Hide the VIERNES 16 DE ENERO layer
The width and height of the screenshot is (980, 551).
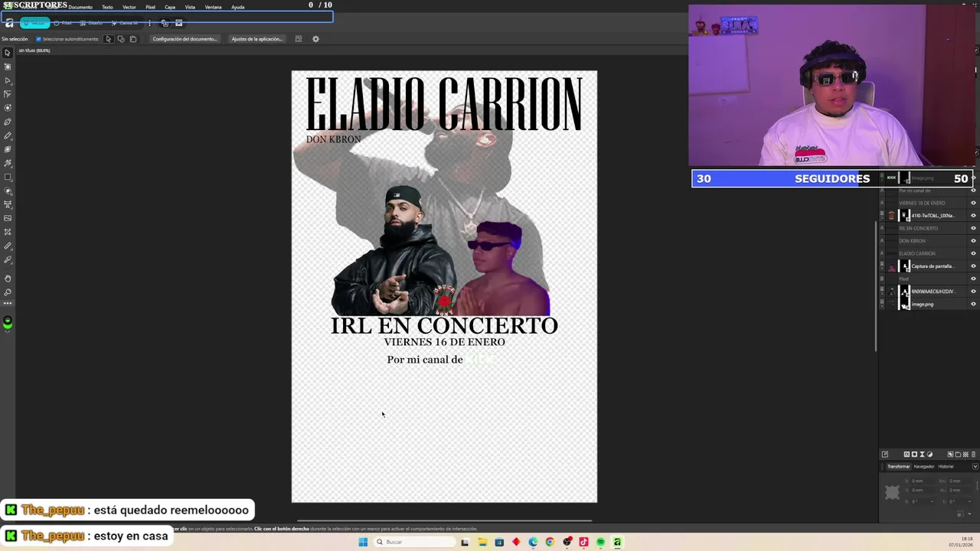(x=973, y=203)
